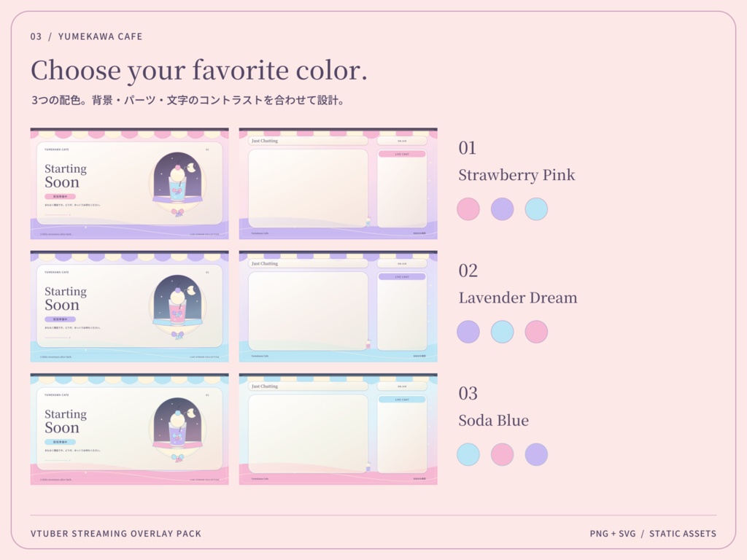This screenshot has width=747, height=560.
Task: Select the blue swatch under Lavender Dream
Action: pos(502,332)
